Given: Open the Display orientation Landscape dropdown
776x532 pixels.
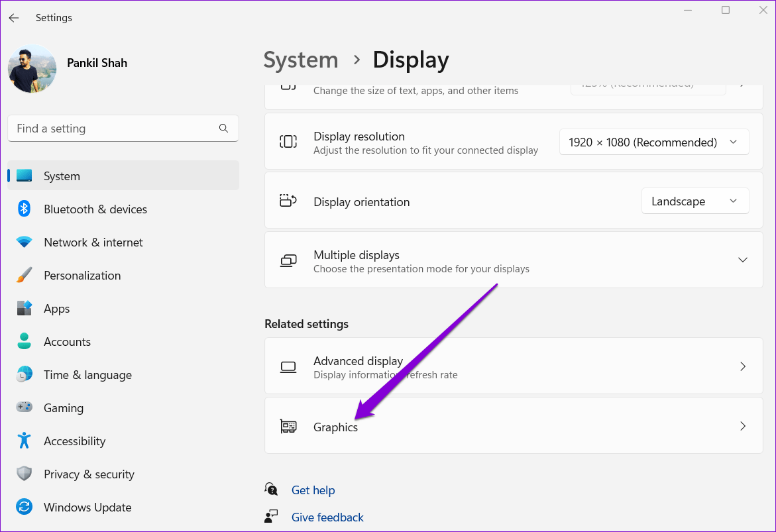Looking at the screenshot, I should (694, 201).
